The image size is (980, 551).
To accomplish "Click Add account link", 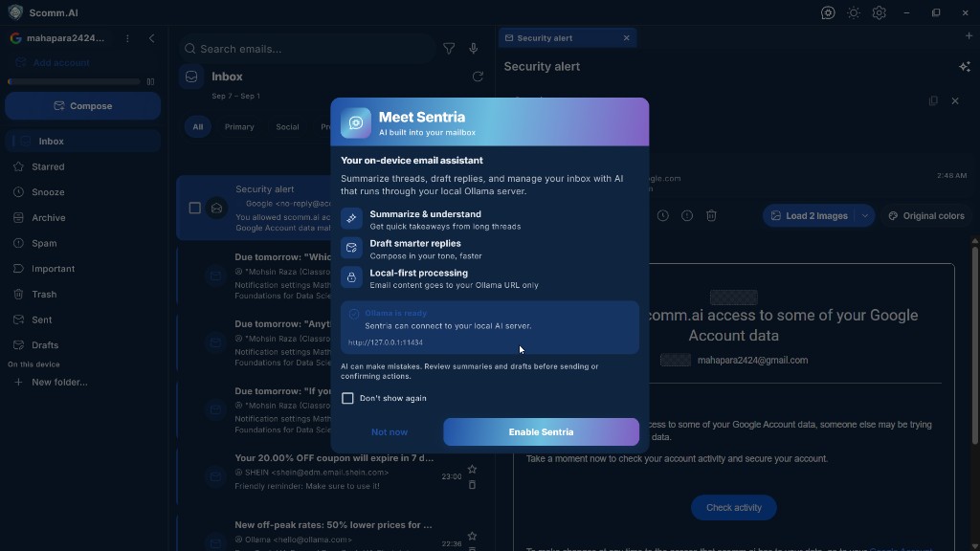I will pyautogui.click(x=60, y=62).
